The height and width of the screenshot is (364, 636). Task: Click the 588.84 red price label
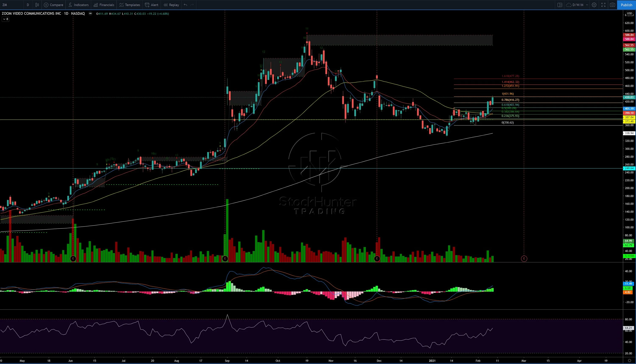coord(629,35)
